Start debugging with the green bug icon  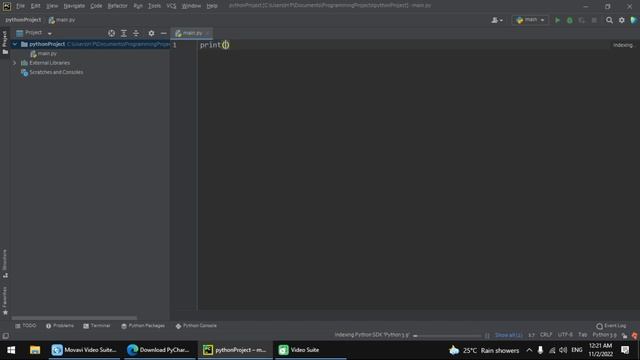coord(570,20)
